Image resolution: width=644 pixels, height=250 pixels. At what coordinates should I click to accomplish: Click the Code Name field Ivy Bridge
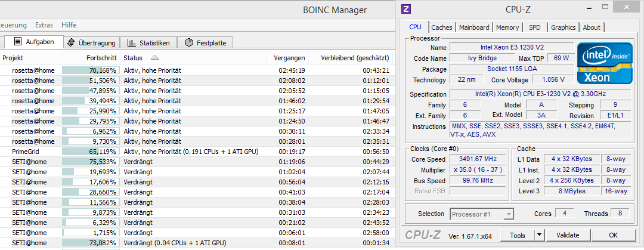[x=482, y=58]
